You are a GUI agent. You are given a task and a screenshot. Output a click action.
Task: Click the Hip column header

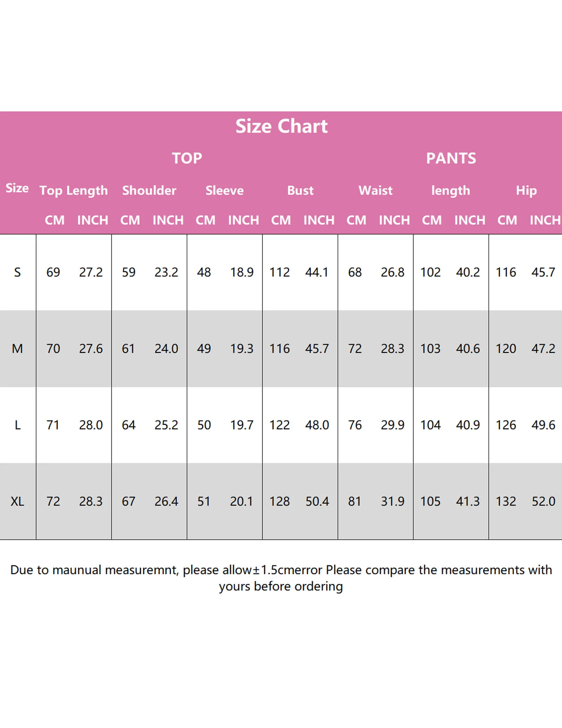(x=526, y=191)
